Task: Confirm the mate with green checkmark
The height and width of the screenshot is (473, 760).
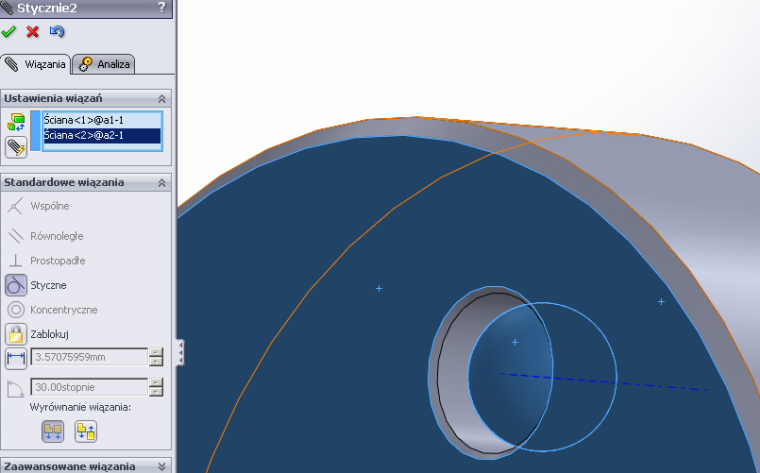Action: pos(8,32)
